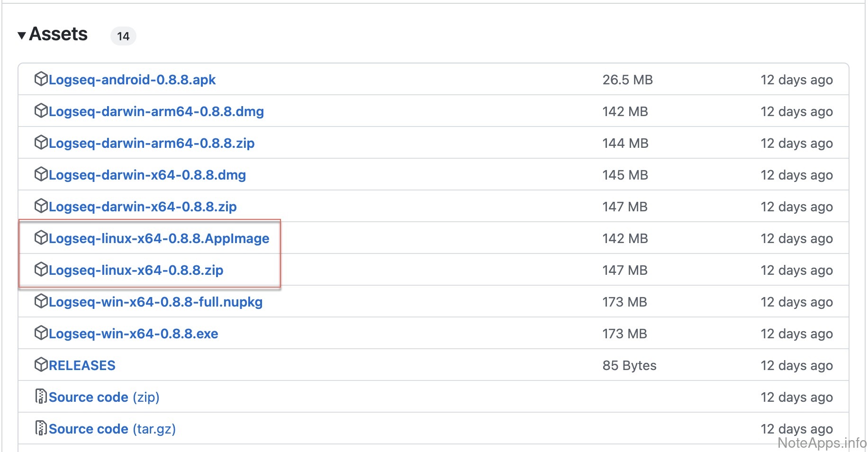Click package icon next to Logseq-darwin-x64-0.8.8.zip
The height and width of the screenshot is (452, 868).
coord(41,206)
